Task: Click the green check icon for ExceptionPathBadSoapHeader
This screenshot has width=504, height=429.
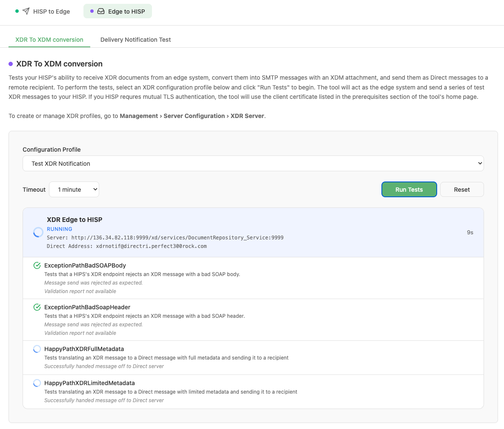Action: (37, 307)
